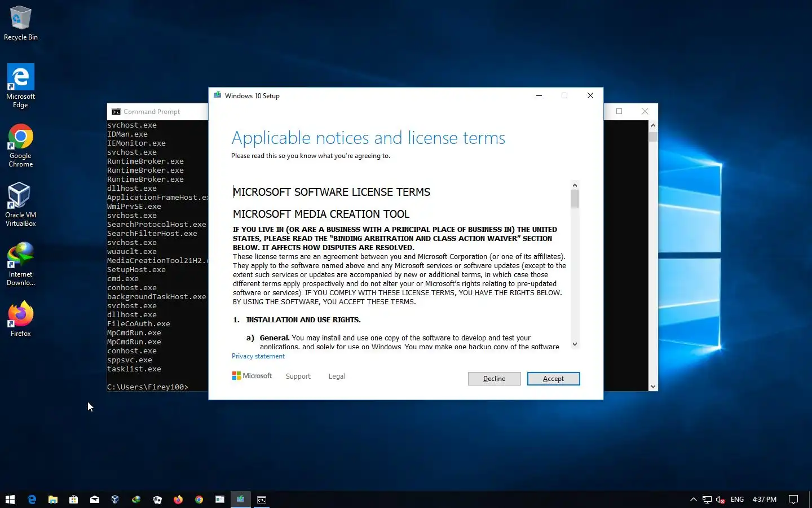Image resolution: width=812 pixels, height=508 pixels.
Task: Open the Recycle Bin desktop icon
Action: [x=21, y=24]
